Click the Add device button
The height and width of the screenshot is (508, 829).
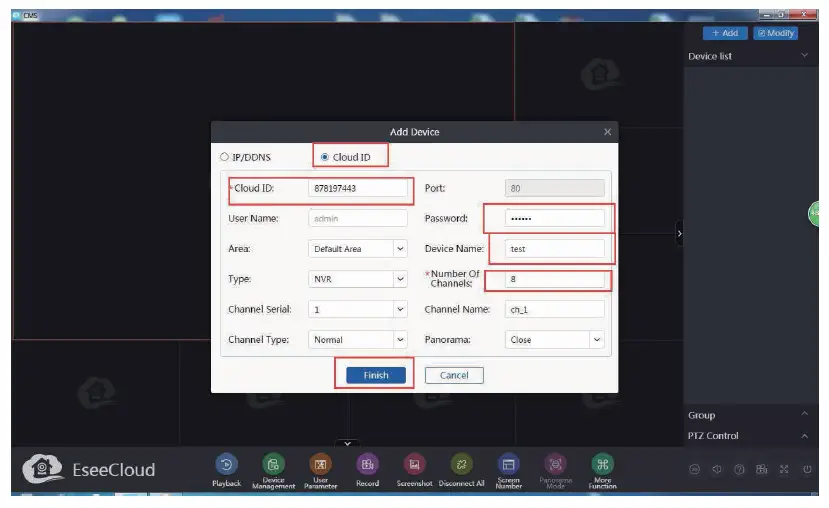click(725, 33)
